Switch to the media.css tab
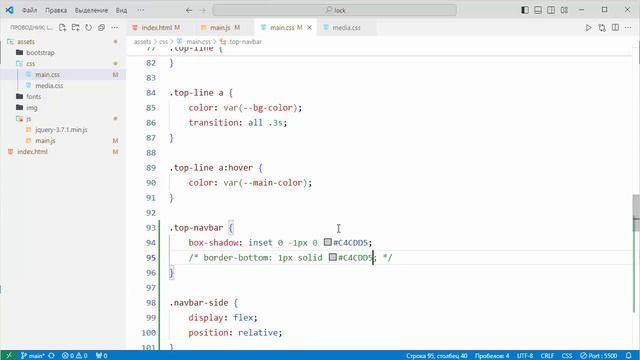Viewport: 640px width, 360px height. [x=346, y=27]
